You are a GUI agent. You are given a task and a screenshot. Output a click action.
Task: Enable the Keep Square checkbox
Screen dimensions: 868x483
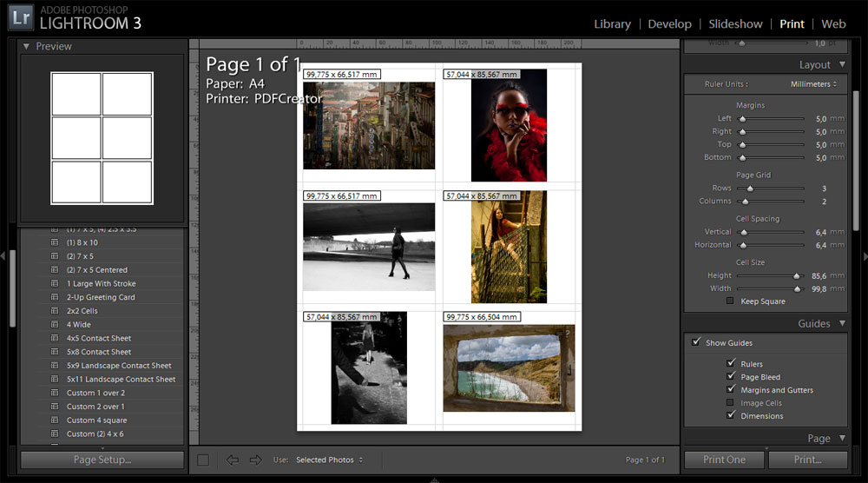pos(730,301)
